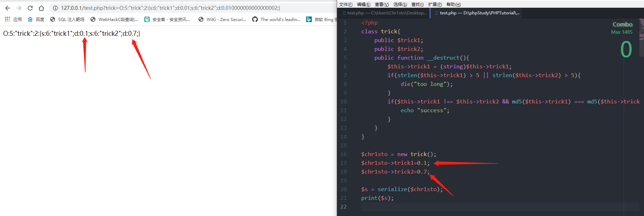Image resolution: width=644 pixels, height=216 pixels.
Task: View site information icon in address bar
Action: click(x=55, y=8)
